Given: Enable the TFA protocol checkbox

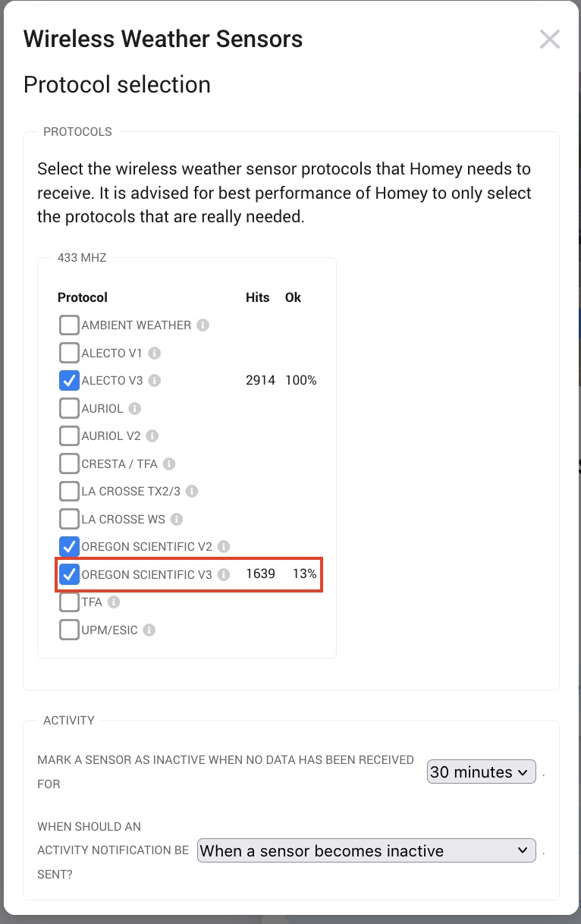Looking at the screenshot, I should (x=69, y=602).
